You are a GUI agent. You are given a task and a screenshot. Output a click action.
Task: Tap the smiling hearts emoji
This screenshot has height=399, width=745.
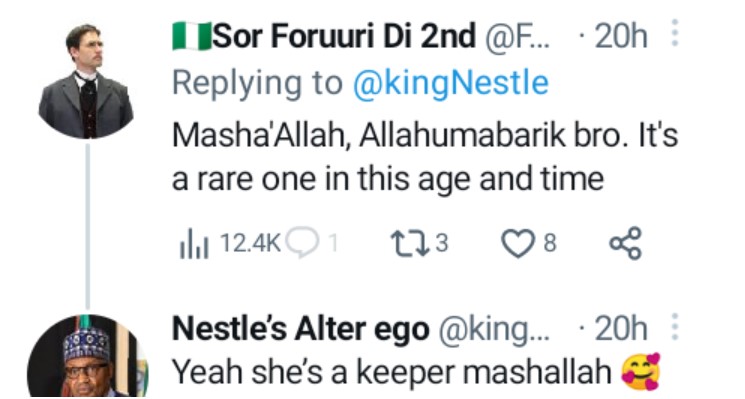641,371
